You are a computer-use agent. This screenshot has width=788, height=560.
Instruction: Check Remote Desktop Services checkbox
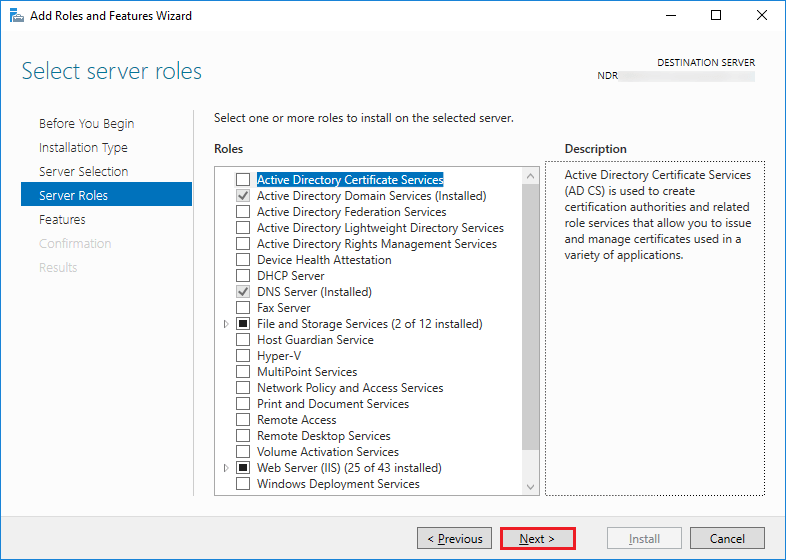243,436
